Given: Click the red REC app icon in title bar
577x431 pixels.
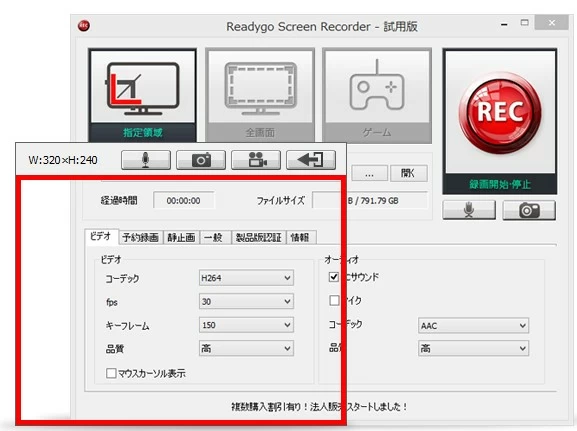Looking at the screenshot, I should point(84,26).
